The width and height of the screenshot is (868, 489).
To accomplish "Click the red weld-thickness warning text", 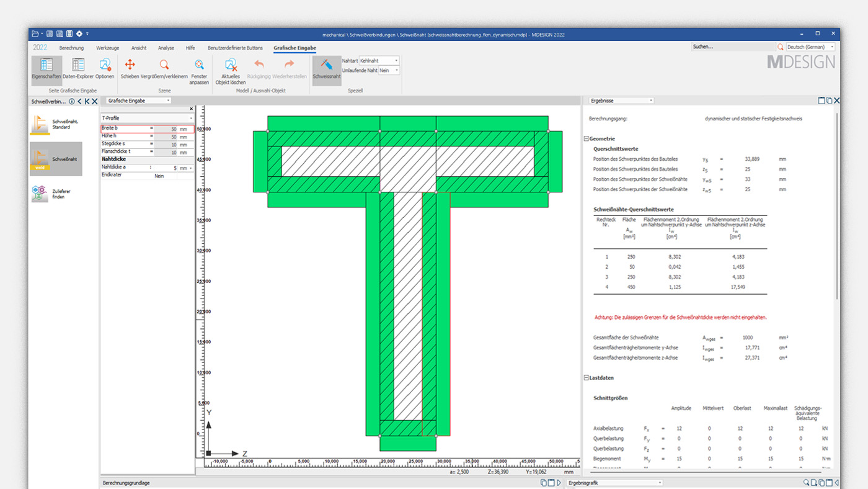I will tap(680, 317).
